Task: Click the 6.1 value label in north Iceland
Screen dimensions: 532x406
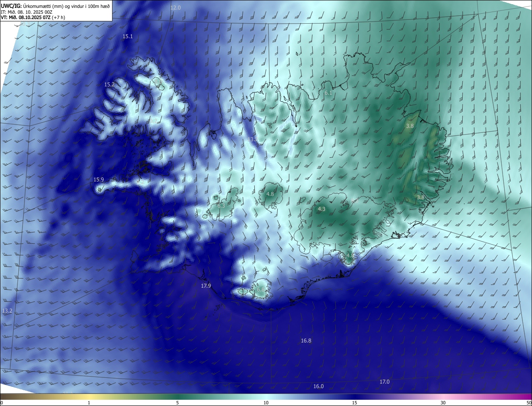Action: click(x=328, y=93)
